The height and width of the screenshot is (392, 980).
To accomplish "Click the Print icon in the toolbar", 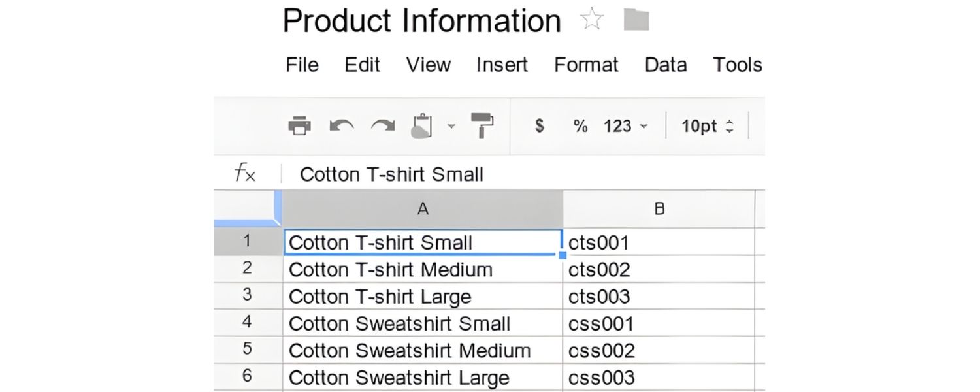I will [x=300, y=125].
